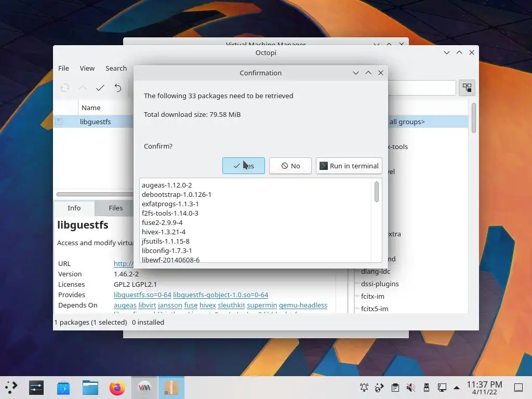Click the undo rollback toolbar icon
Viewport: 532px width, 399px height.
[118, 88]
